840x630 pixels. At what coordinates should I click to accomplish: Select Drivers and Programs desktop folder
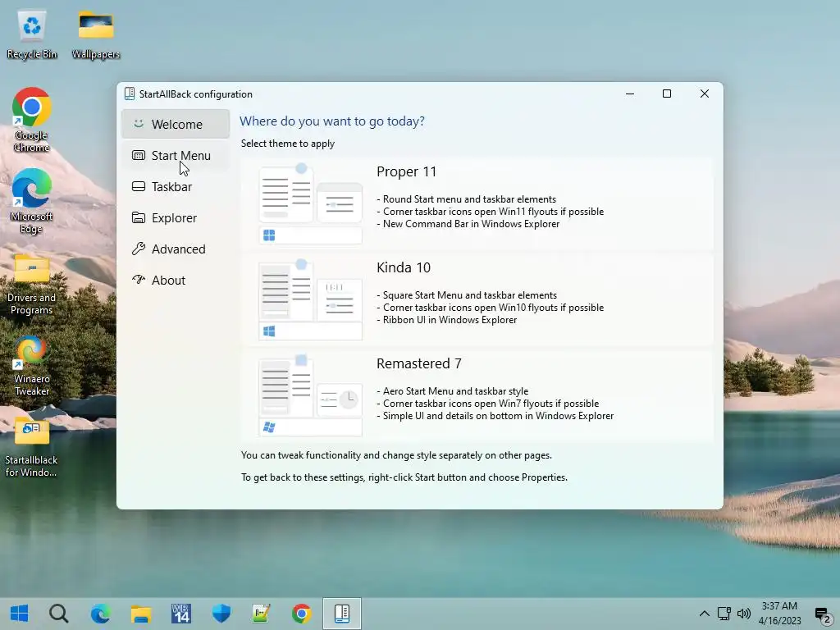coord(32,284)
